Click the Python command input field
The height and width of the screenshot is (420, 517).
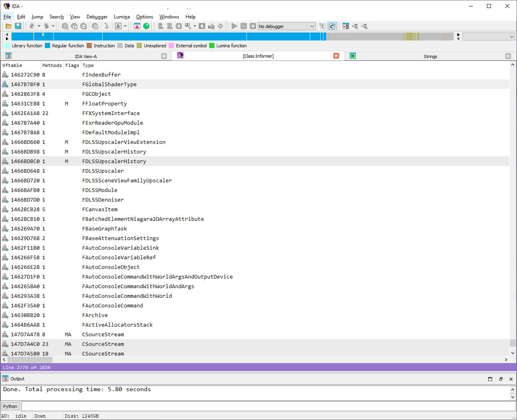coord(269,406)
